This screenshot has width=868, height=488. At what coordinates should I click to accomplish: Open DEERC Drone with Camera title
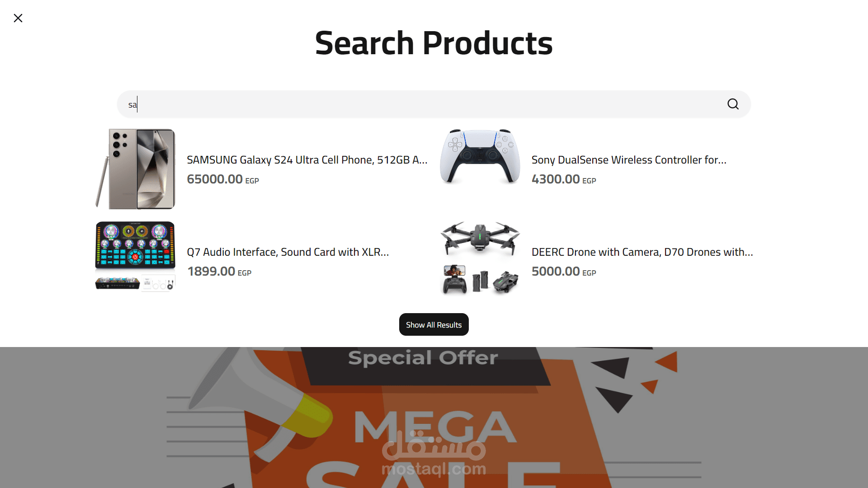642,252
